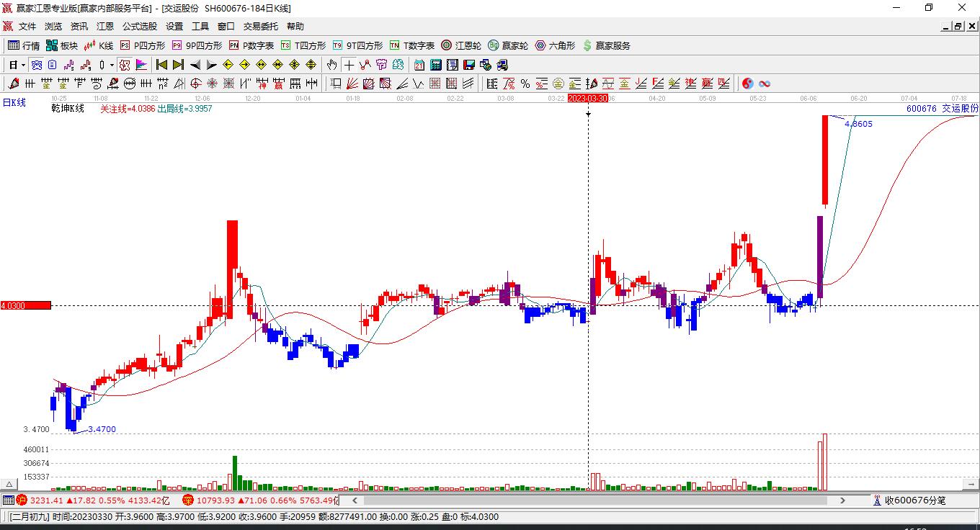
Task: Click the yellow left-arrow diamond icon
Action: click(x=228, y=65)
